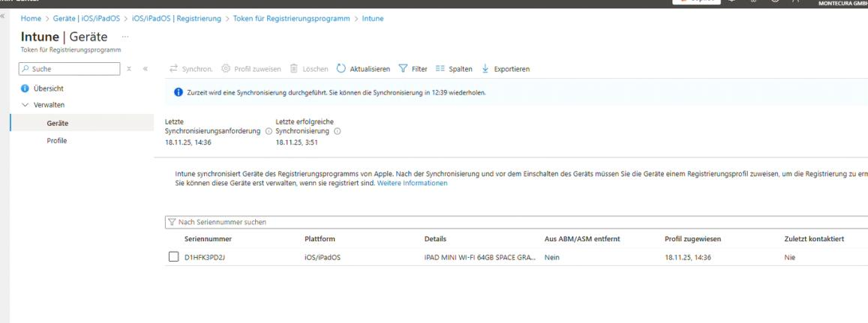Sort by the Plattform column header

320,239
